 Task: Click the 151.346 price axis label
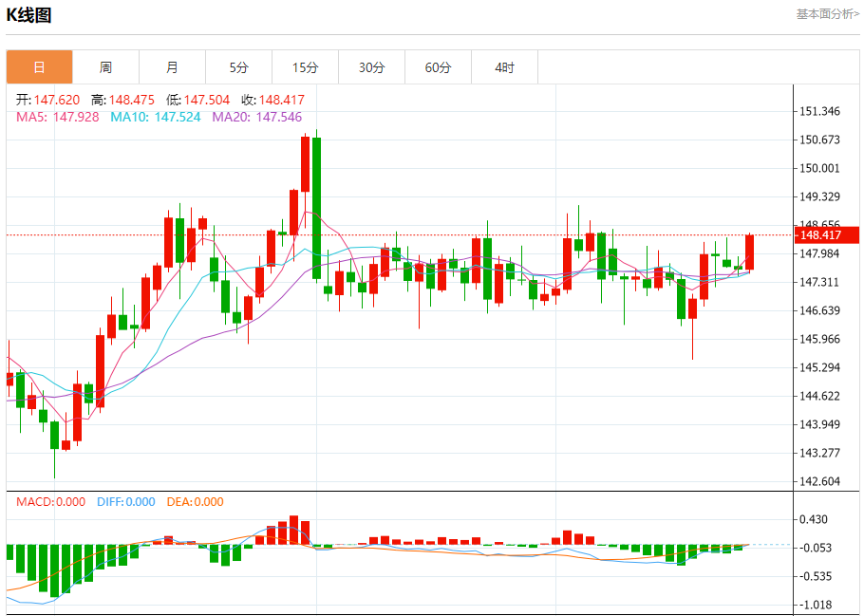[820, 111]
